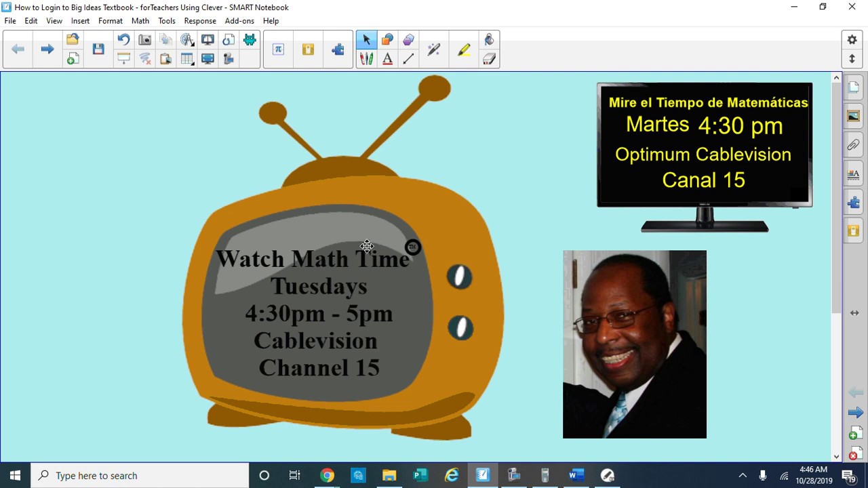The image size is (868, 488).
Task: Click the vertical scrollbar up arrow
Action: coord(836,78)
